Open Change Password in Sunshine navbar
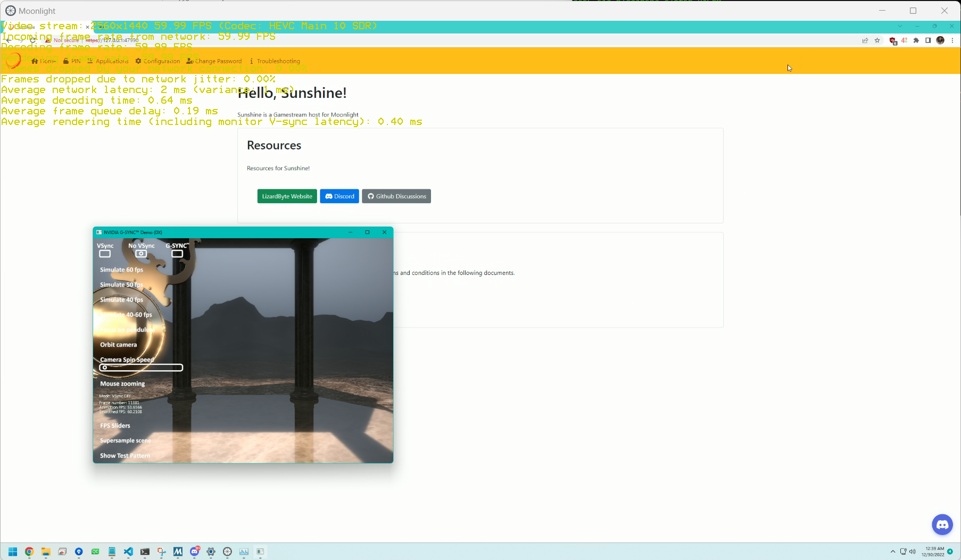961x560 pixels. (214, 61)
